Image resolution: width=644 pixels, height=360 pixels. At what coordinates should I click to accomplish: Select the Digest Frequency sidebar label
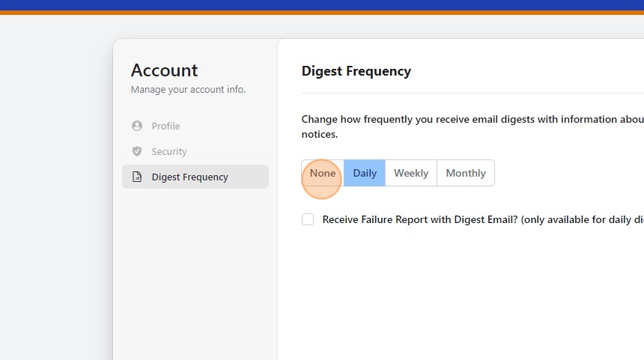coord(189,177)
